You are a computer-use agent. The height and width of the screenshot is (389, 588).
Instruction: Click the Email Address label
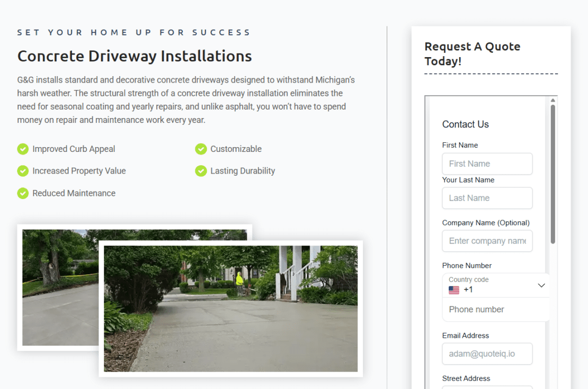point(466,336)
